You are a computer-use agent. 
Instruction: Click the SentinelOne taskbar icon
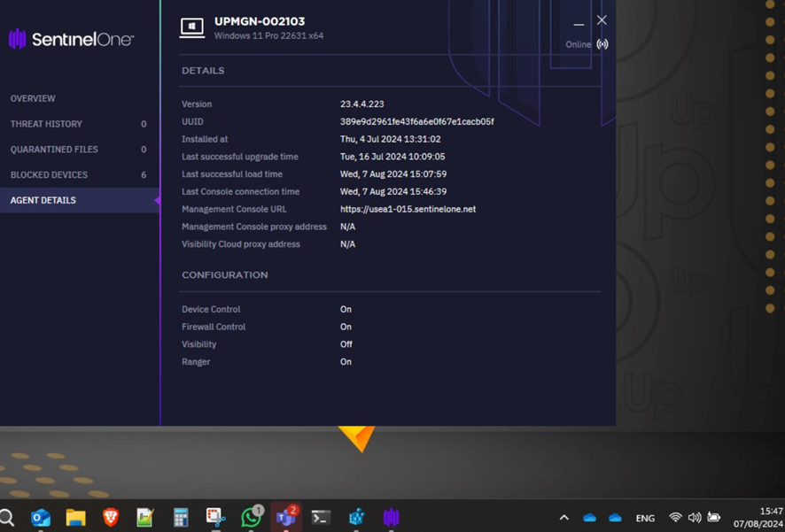tap(391, 518)
